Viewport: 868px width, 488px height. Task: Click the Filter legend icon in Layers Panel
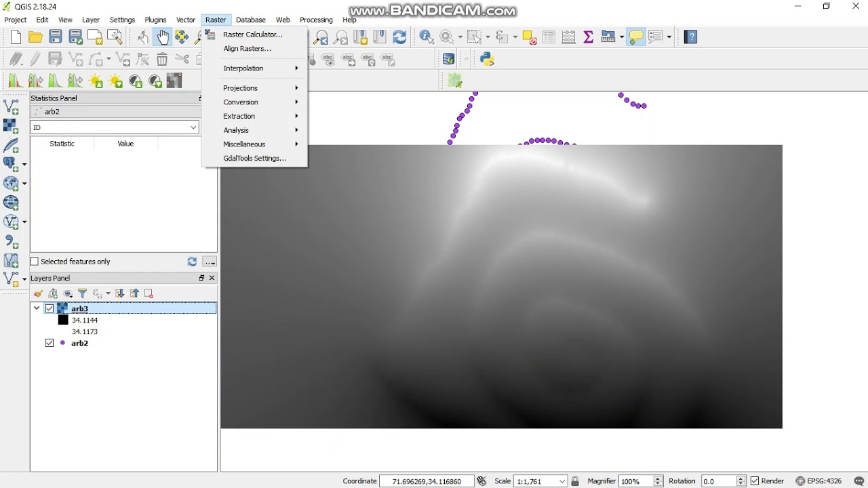tap(83, 293)
